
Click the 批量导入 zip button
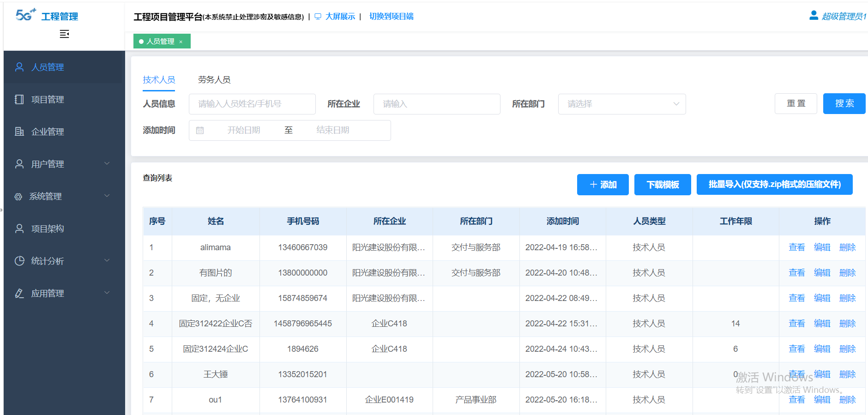[x=775, y=185]
